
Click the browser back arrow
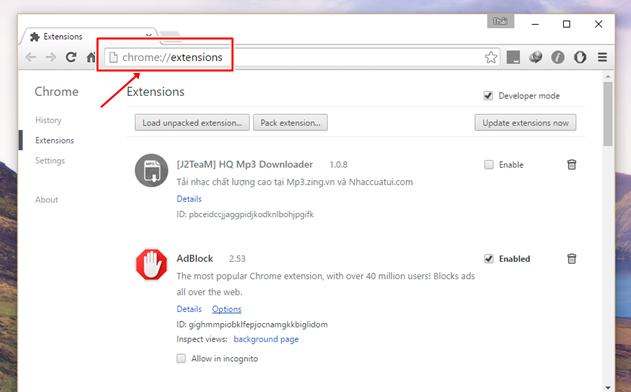[31, 57]
